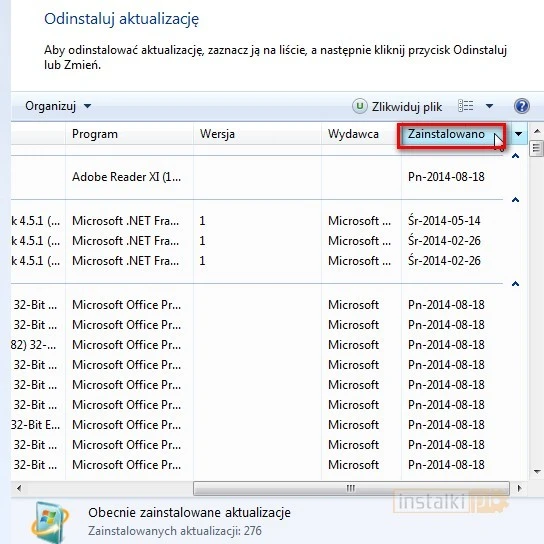Select the Office update row starting with 32-Bit E...
The image size is (544, 544).
[257, 425]
